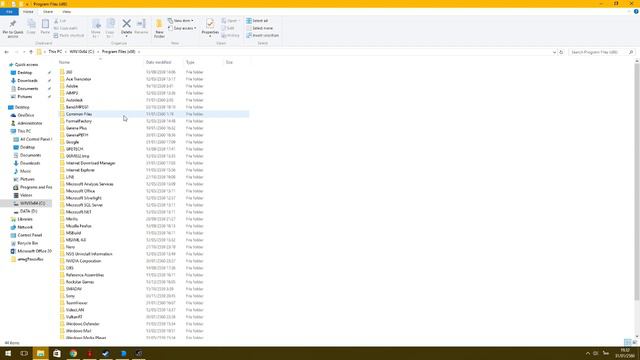Image resolution: width=640 pixels, height=360 pixels.
Task: Open the Share ribbon tab
Action: pyautogui.click(x=48, y=12)
